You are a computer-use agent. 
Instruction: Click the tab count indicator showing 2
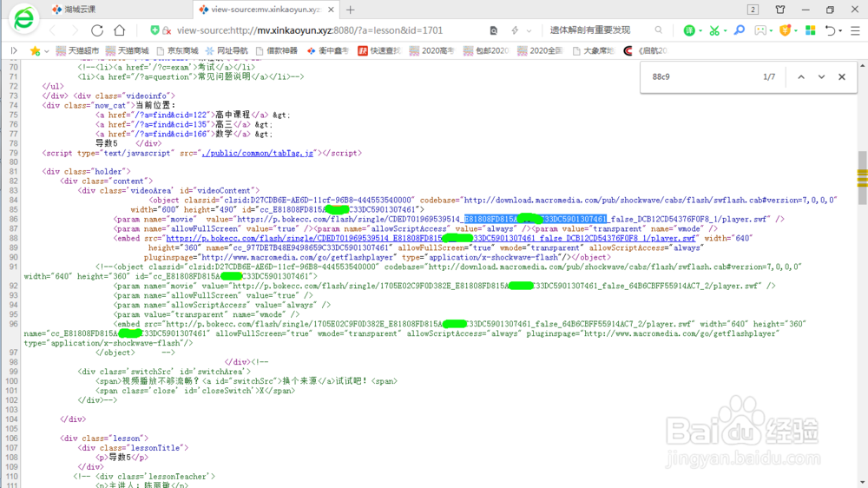[x=753, y=10]
